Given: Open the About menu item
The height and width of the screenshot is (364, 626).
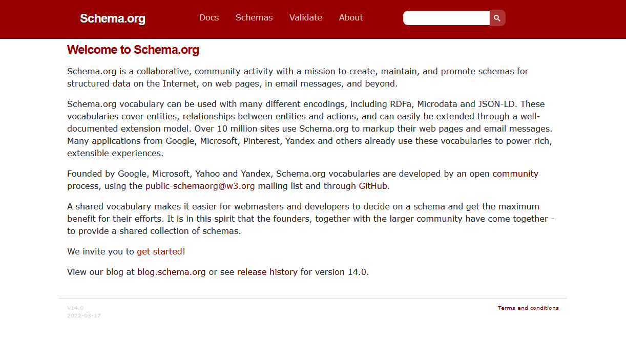Looking at the screenshot, I should 351,17.
